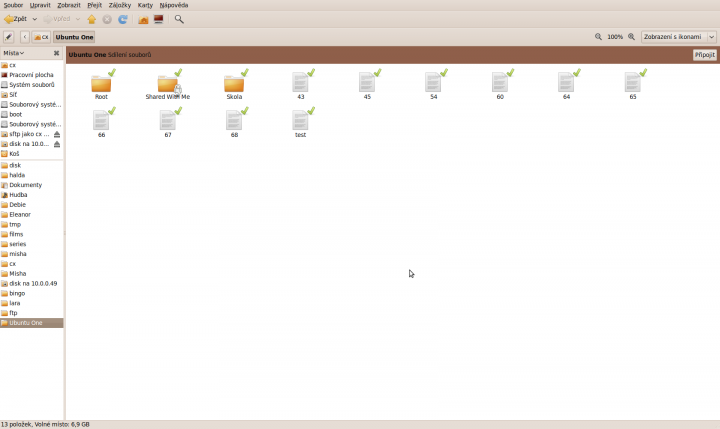Select file 60
Screen dimensions: 720x429
point(500,85)
